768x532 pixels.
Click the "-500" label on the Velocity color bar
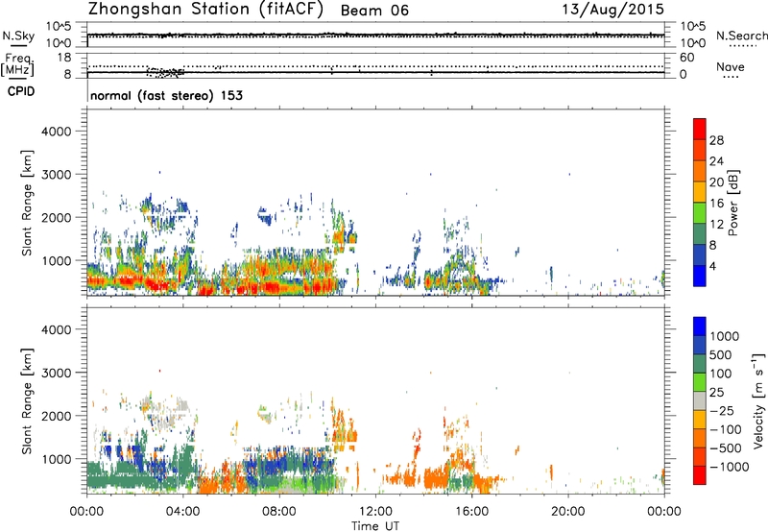click(x=725, y=447)
